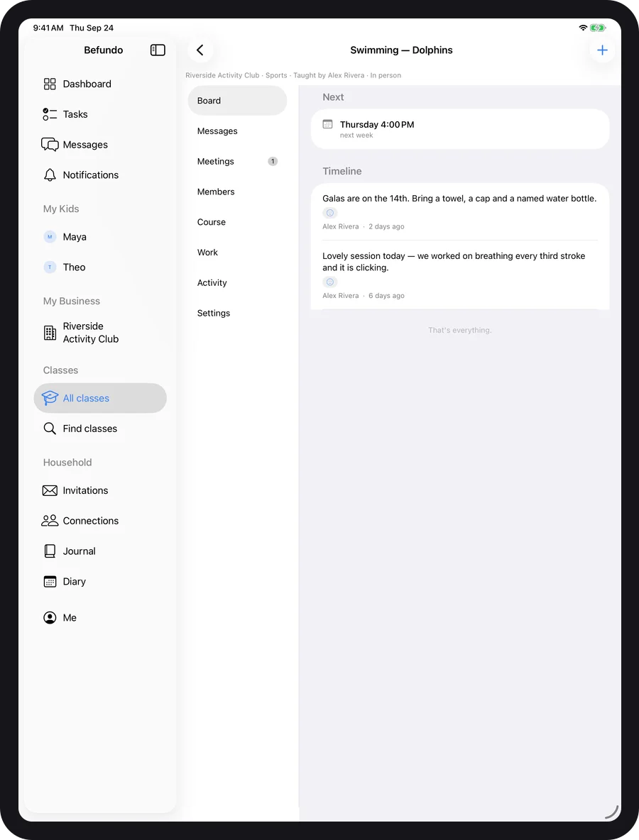Tap the Timeline section heading
This screenshot has height=840, width=639.
pos(342,171)
